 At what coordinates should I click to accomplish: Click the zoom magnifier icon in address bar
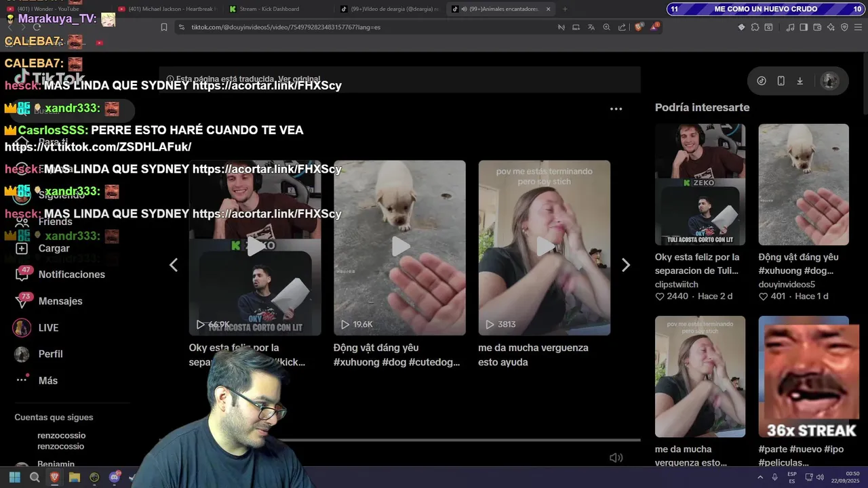[x=606, y=27]
